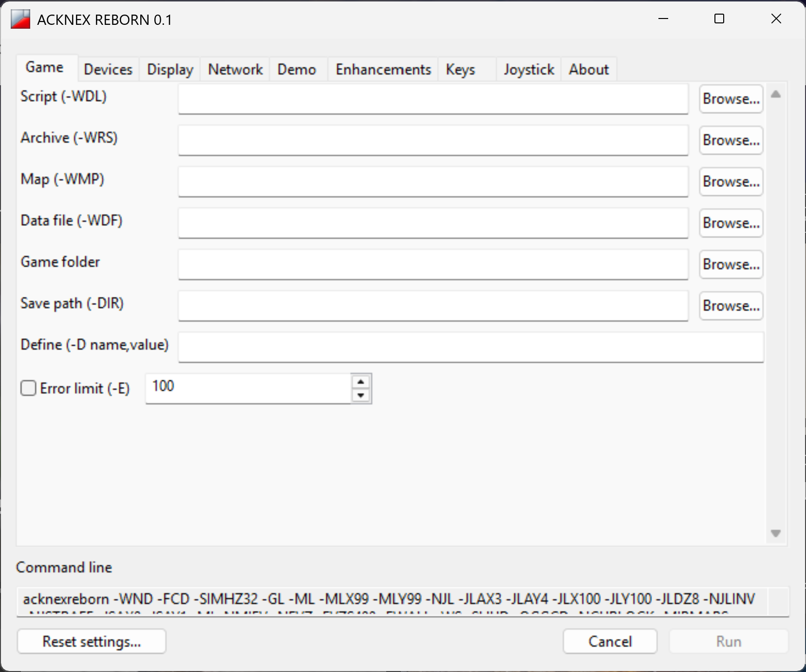Viewport: 806px width, 672px height.
Task: Click the scroll down arrow in the Game panel
Action: pyautogui.click(x=776, y=533)
